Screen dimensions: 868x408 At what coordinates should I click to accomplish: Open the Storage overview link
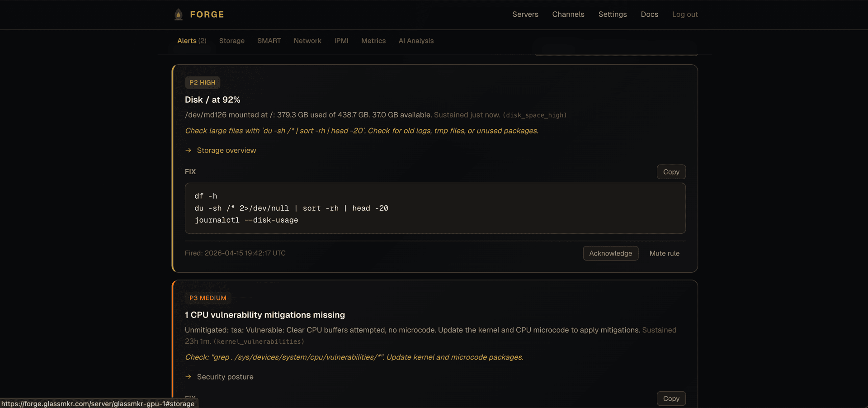226,150
